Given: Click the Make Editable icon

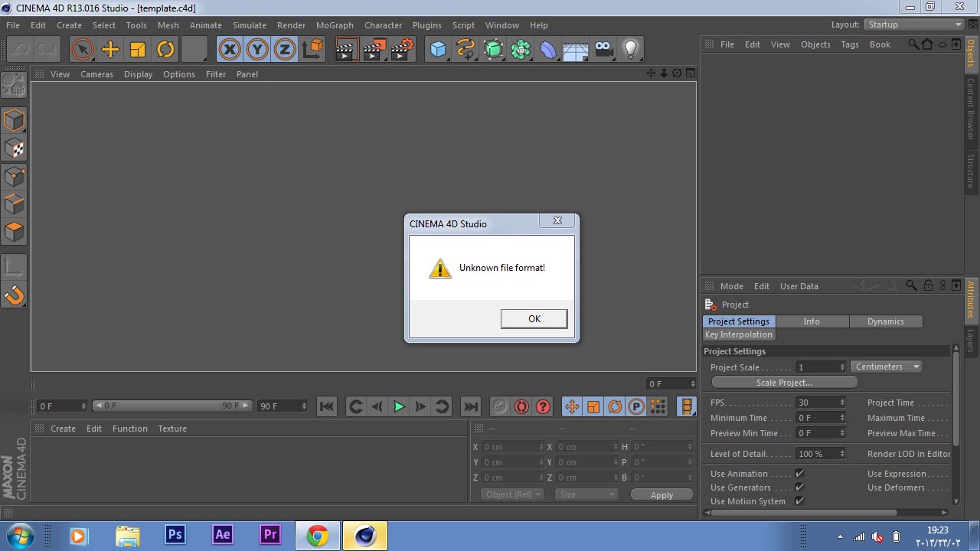Looking at the screenshot, I should click(x=14, y=84).
